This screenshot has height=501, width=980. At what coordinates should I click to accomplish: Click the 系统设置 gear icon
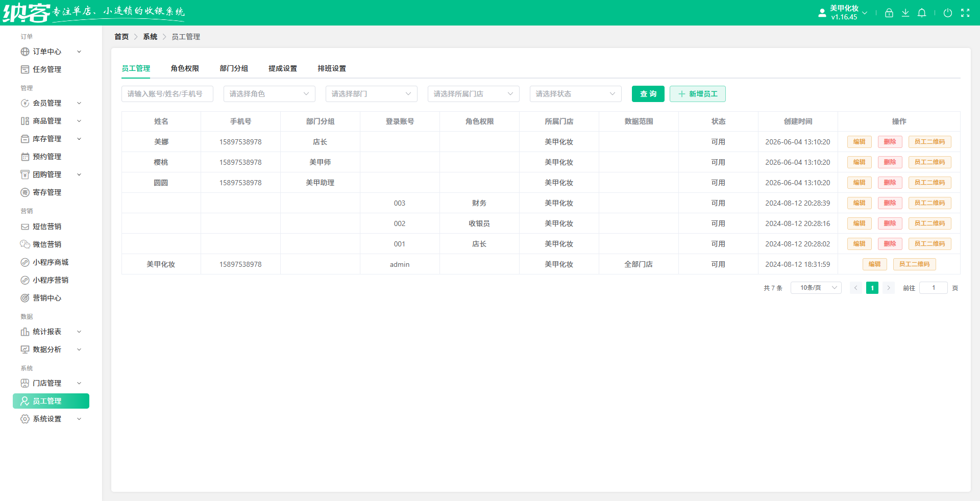[x=24, y=419]
